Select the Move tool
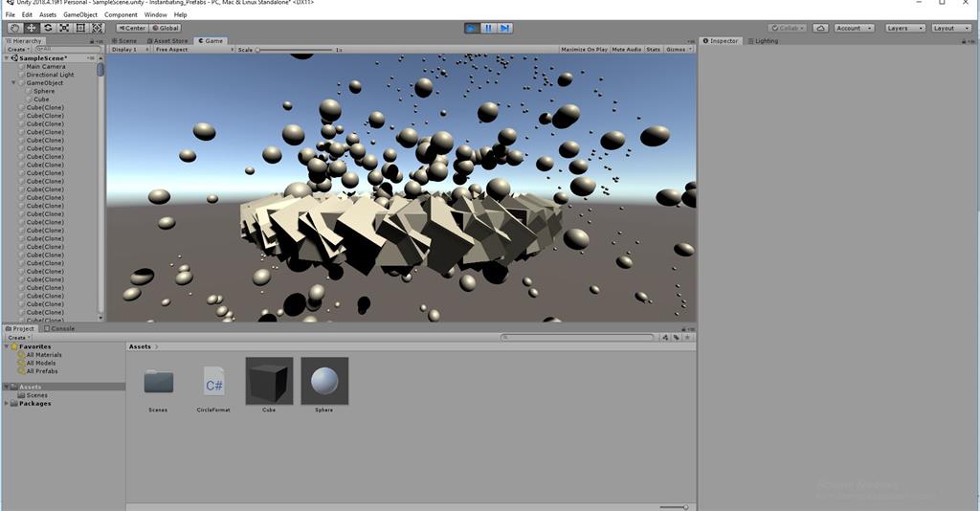Viewport: 980px width, 511px height. [x=31, y=28]
